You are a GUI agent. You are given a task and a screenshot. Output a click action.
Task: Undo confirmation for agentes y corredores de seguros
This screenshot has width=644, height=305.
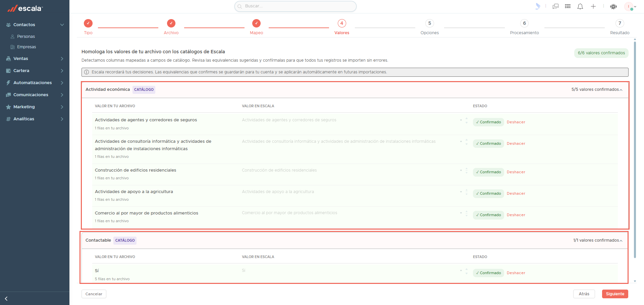point(516,122)
